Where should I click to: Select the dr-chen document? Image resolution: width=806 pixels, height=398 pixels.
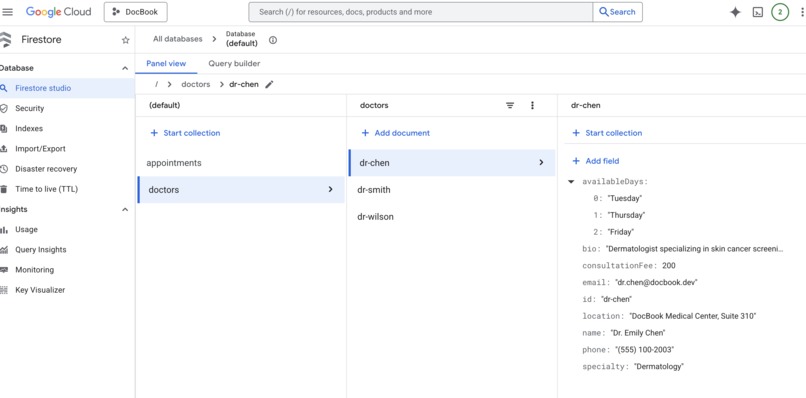coord(452,162)
